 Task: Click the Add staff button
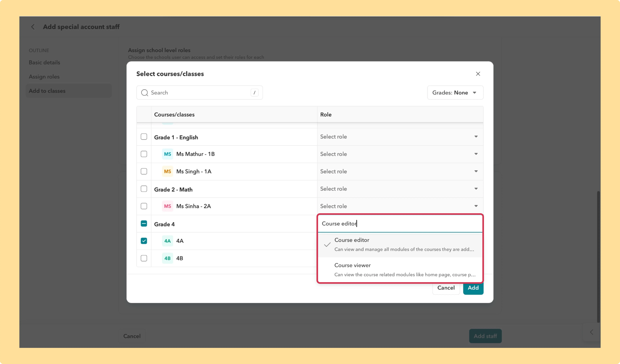coord(485,336)
